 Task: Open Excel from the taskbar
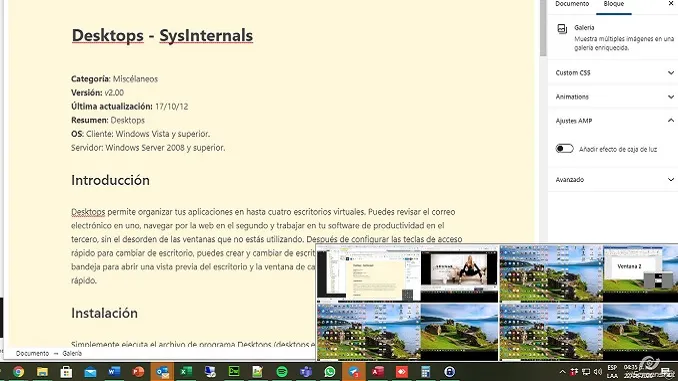tap(186, 372)
